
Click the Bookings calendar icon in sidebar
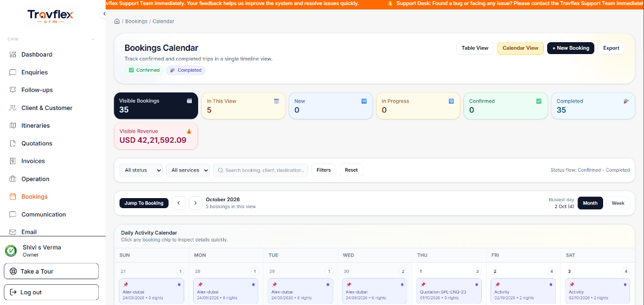point(13,197)
